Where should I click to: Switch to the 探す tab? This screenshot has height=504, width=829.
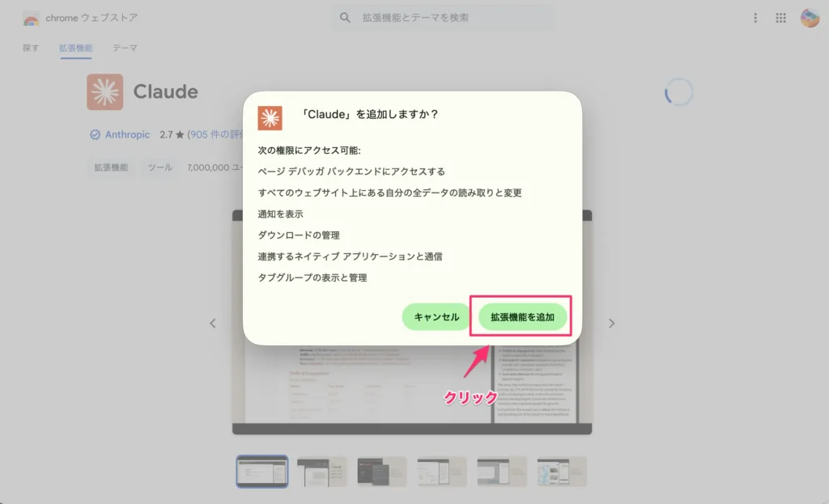(x=31, y=48)
